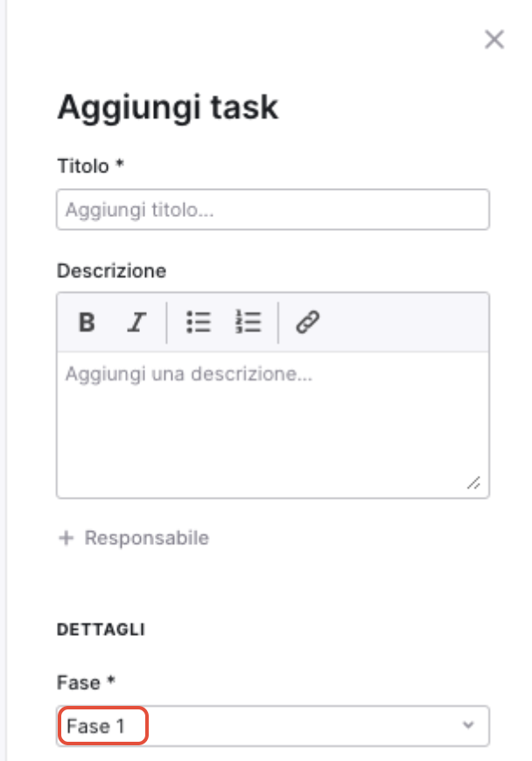532x761 pixels.
Task: Toggle bold formatting in description toolbar
Action: (87, 322)
